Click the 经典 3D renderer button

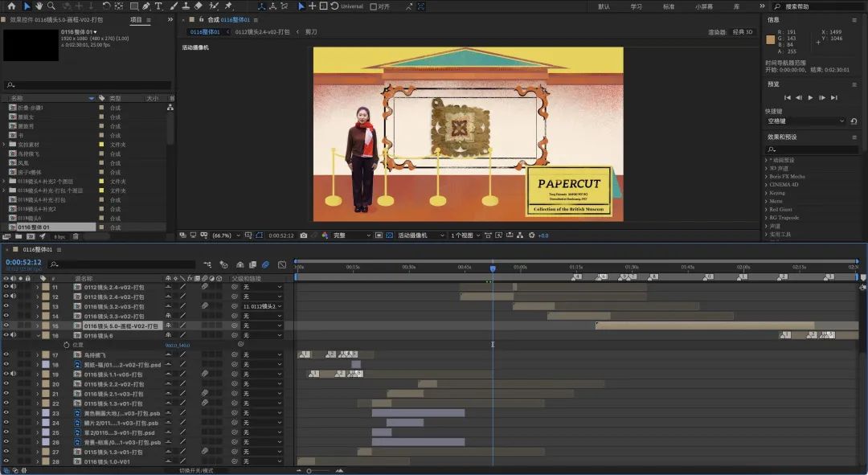(743, 32)
